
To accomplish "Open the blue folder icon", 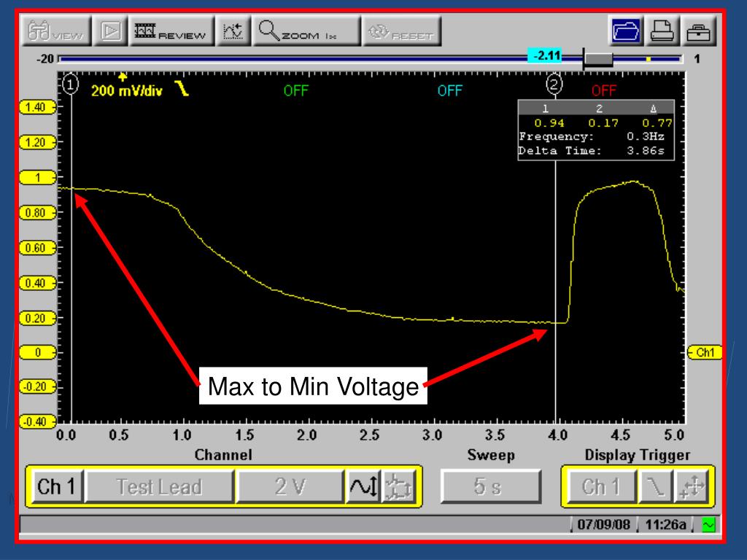I will (x=625, y=31).
